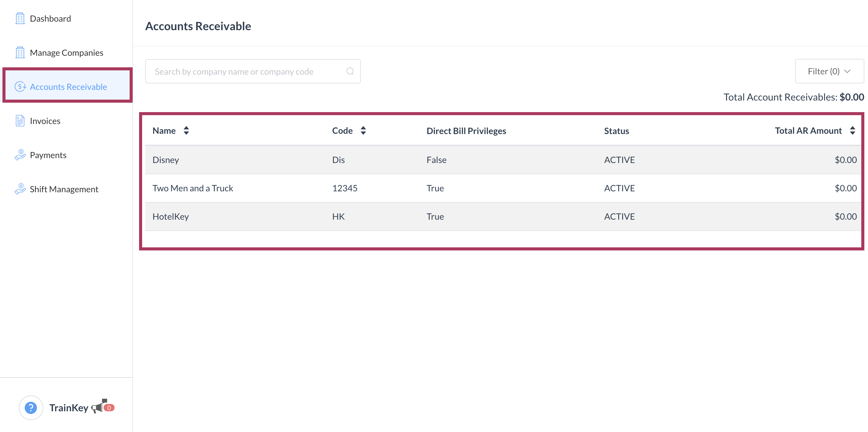Image resolution: width=868 pixels, height=432 pixels.
Task: Sort the table by Code
Action: [363, 131]
